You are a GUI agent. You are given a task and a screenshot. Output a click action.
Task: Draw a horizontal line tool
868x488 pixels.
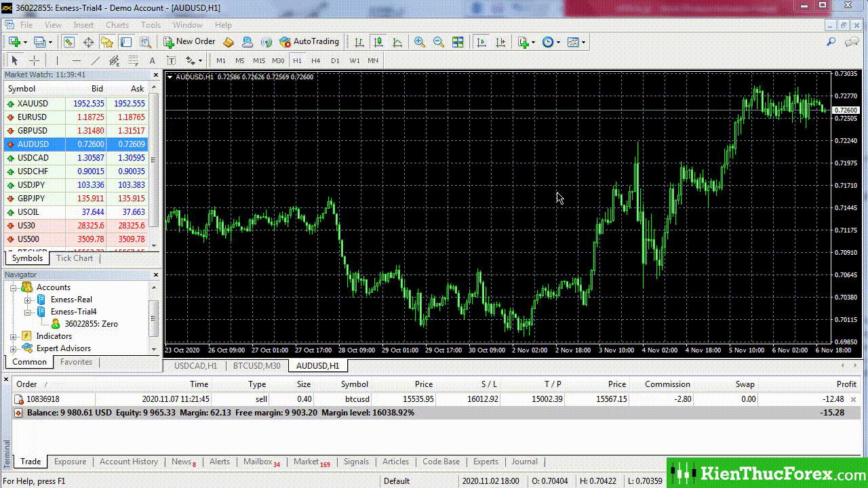click(76, 60)
